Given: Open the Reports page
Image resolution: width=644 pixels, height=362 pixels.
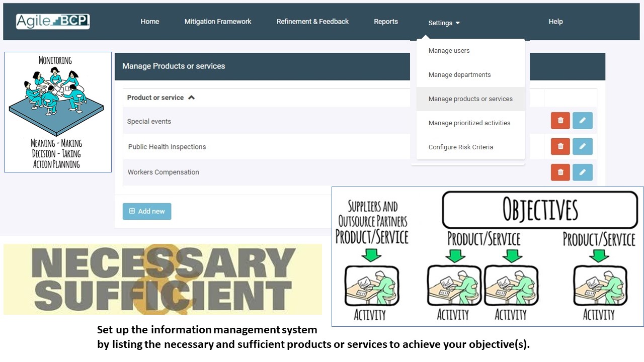Looking at the screenshot, I should (x=385, y=21).
